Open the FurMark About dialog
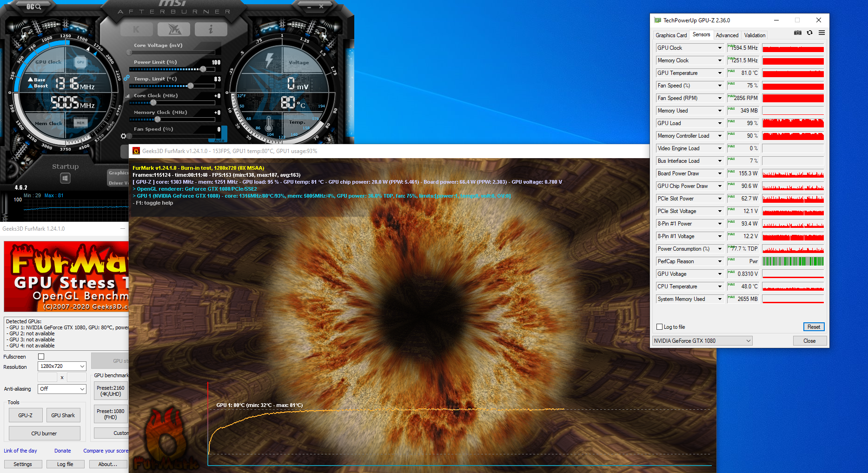Image resolution: width=868 pixels, height=473 pixels. 107,464
